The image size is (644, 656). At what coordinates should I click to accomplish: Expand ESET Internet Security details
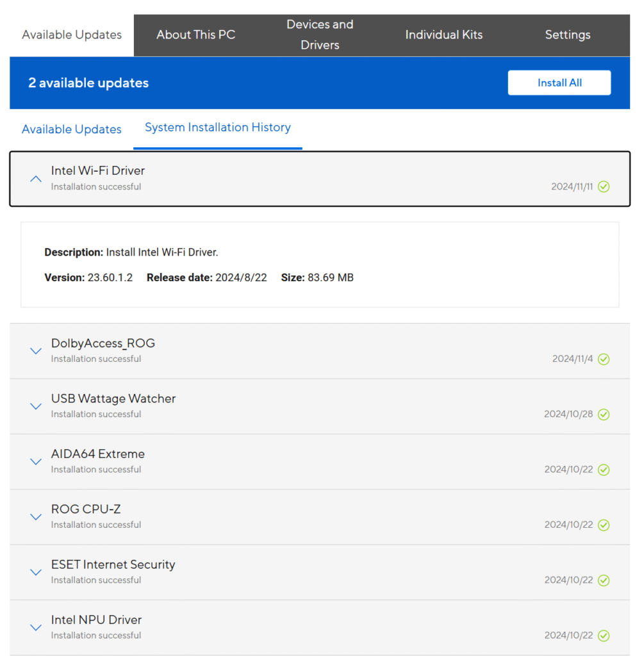(x=36, y=572)
